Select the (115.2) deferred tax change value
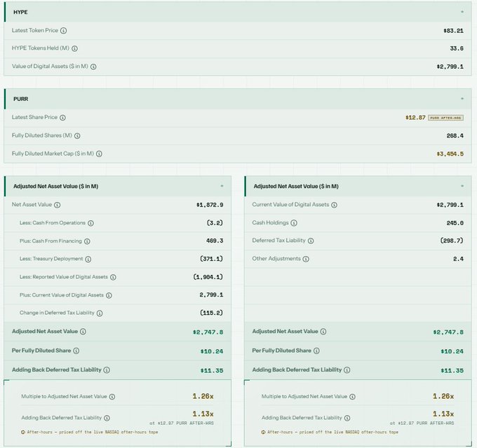Screen dimensions: 477x448 click(x=211, y=313)
